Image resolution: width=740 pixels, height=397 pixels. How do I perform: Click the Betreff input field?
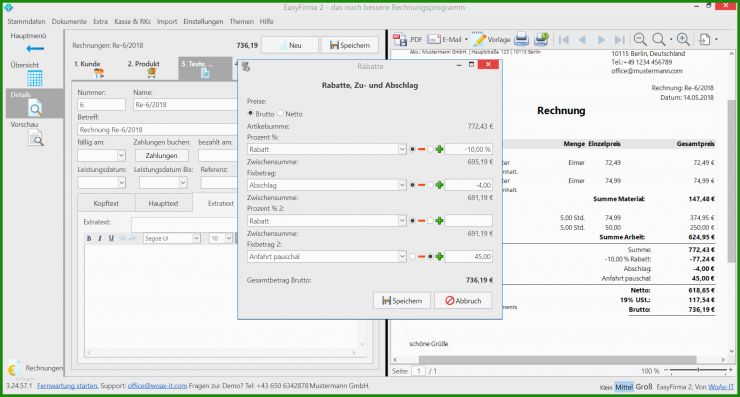(157, 129)
